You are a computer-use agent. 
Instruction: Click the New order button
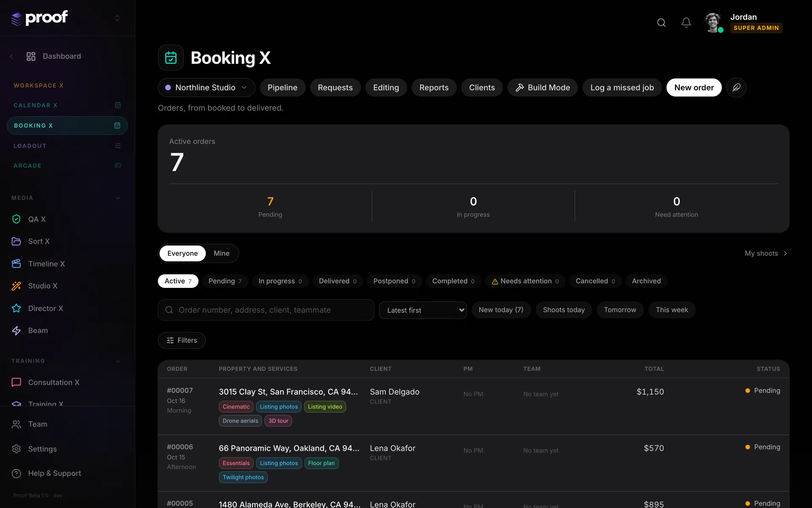pos(694,88)
